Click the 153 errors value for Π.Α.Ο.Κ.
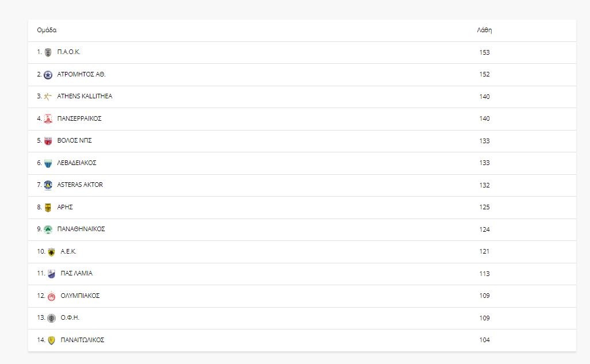Viewport: 590px width, 364px height. coord(484,52)
